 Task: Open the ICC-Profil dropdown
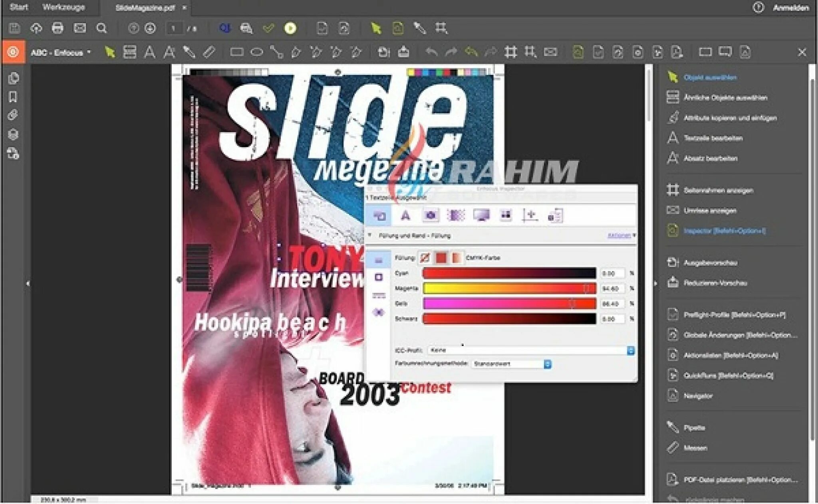(630, 350)
